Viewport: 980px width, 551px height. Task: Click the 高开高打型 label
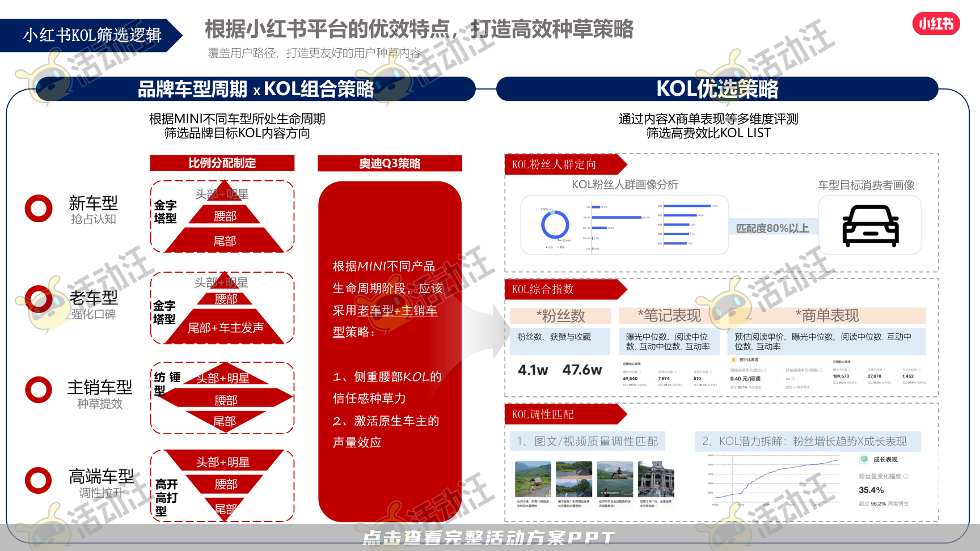click(x=166, y=497)
